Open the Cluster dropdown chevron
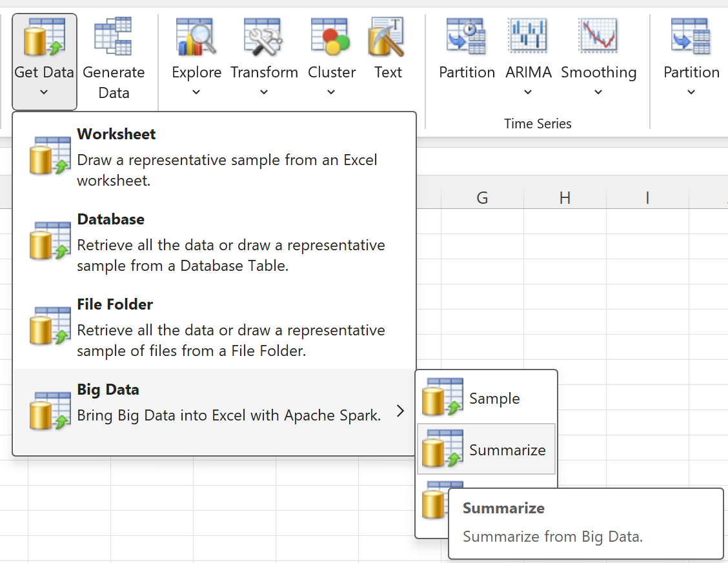 tap(331, 92)
